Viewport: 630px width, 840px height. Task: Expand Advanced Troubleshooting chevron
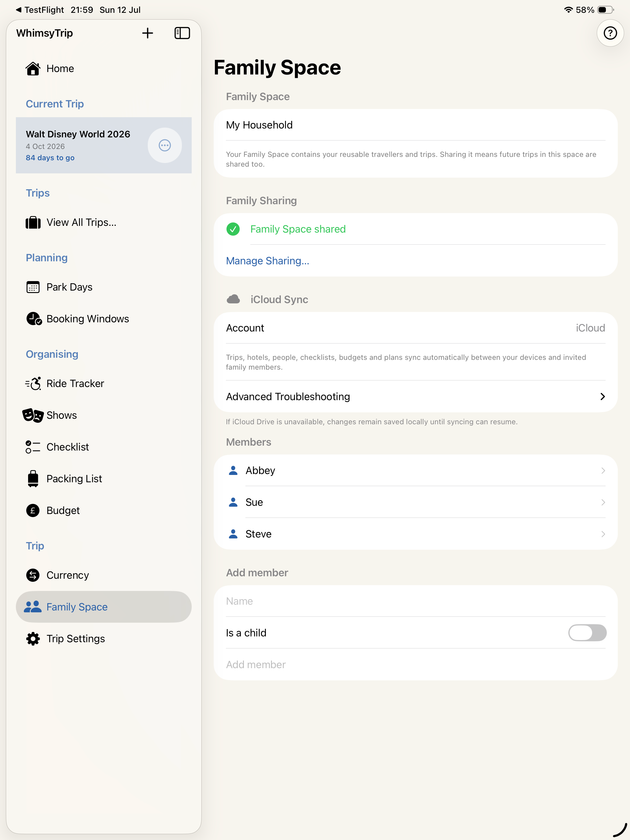pyautogui.click(x=603, y=396)
